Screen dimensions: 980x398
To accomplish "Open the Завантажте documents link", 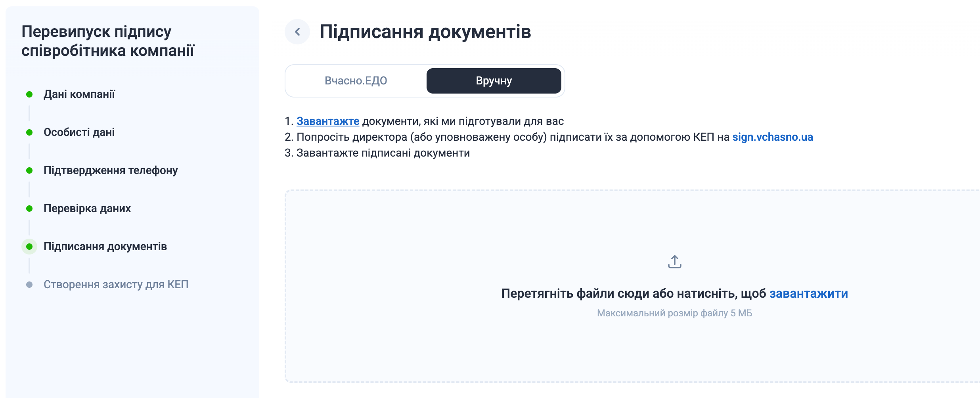I will [328, 121].
